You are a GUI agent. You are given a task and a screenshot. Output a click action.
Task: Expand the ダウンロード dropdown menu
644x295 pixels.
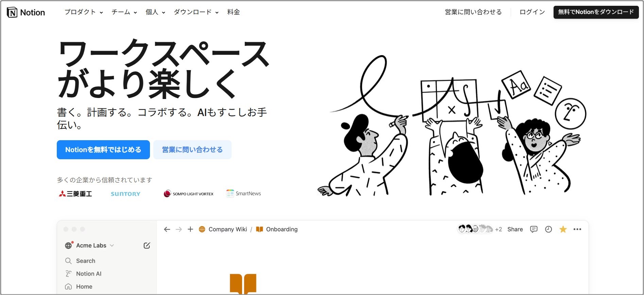(x=196, y=12)
